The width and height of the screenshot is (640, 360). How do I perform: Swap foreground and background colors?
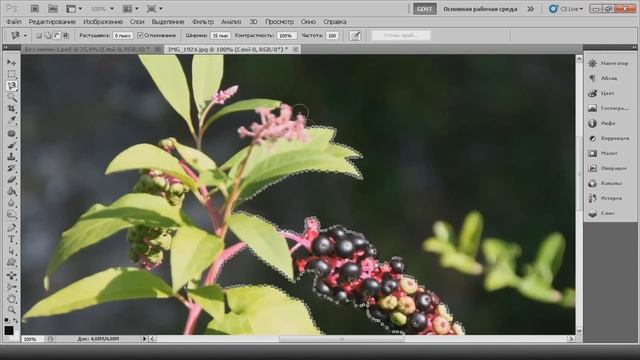[15, 321]
